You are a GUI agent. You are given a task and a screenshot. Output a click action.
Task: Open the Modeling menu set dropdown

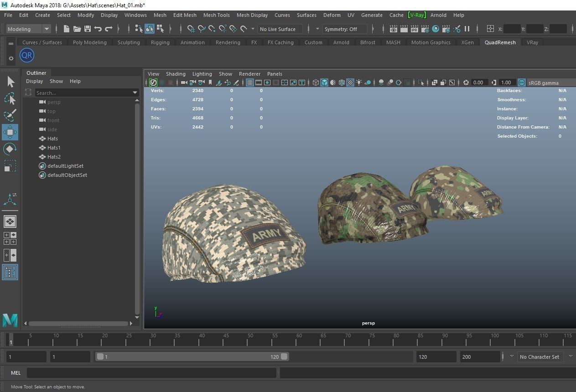coord(29,29)
